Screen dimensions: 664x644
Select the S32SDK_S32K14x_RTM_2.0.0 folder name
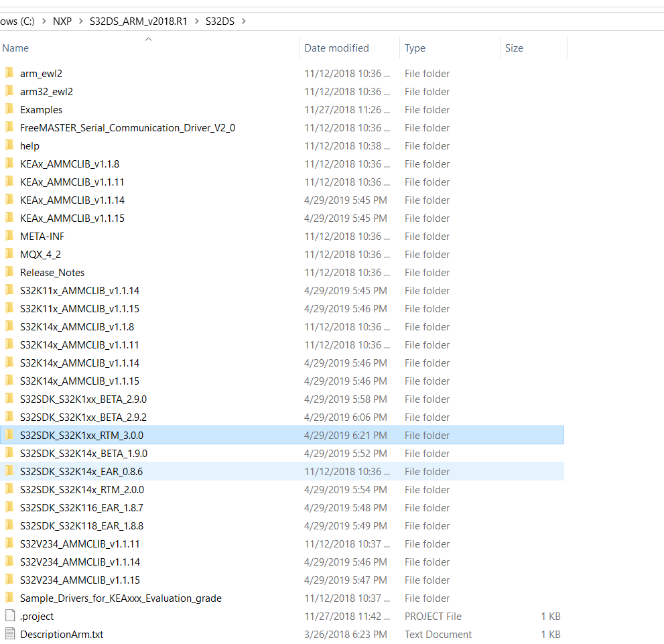click(x=82, y=489)
